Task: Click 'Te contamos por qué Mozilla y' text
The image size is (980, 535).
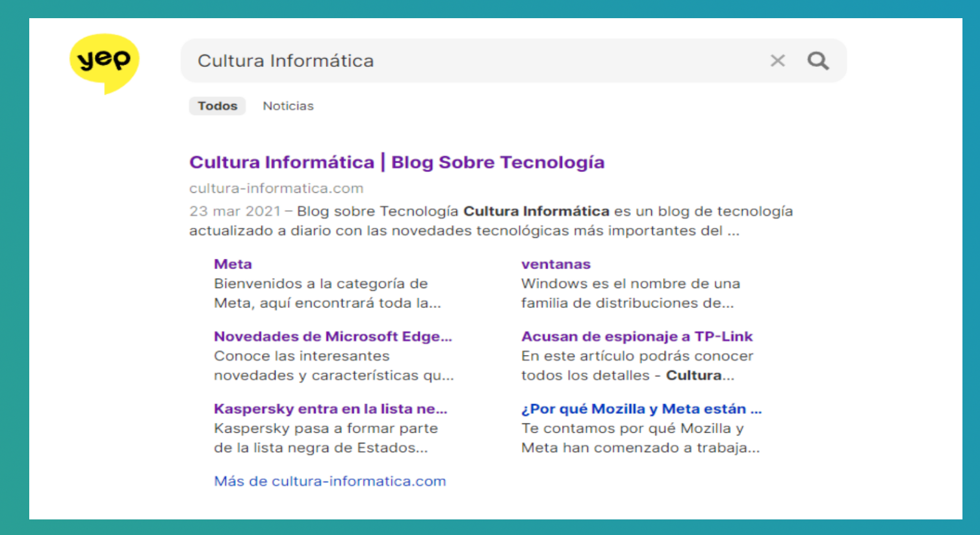Action: click(632, 429)
